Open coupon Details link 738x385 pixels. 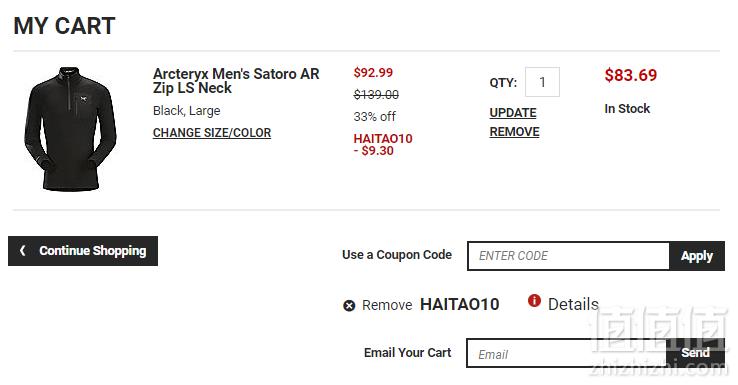pyautogui.click(x=573, y=305)
